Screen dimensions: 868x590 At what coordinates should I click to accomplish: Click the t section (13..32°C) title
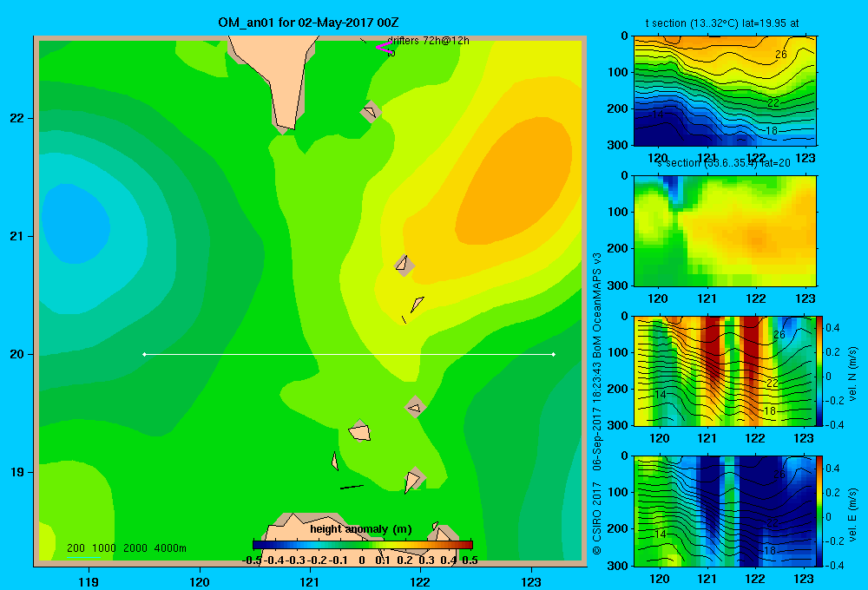click(x=722, y=23)
